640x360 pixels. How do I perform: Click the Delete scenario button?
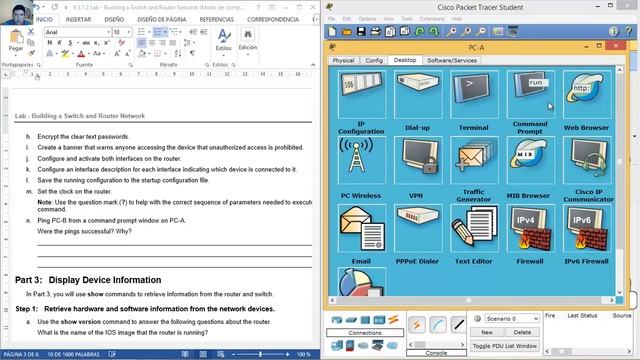pyautogui.click(x=522, y=332)
